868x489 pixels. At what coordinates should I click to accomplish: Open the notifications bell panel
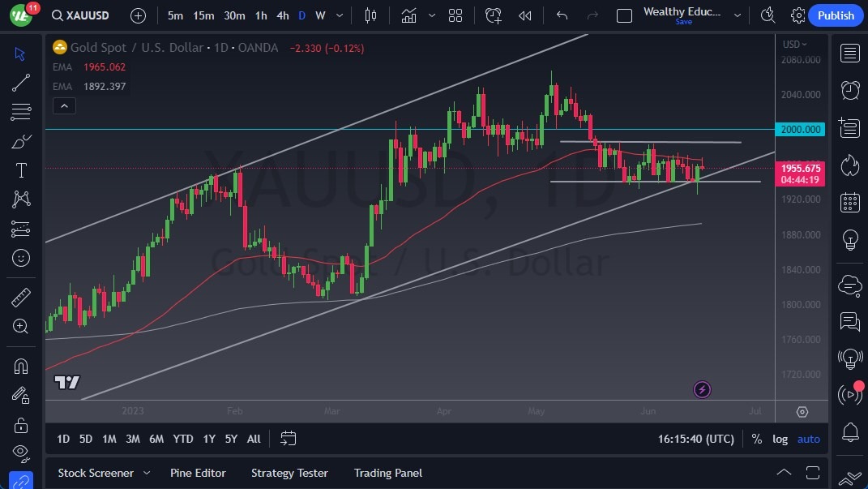pyautogui.click(x=849, y=431)
